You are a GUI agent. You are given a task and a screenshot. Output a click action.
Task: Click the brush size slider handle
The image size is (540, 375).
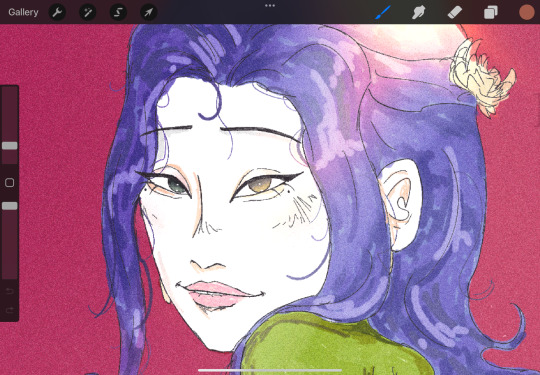10,146
